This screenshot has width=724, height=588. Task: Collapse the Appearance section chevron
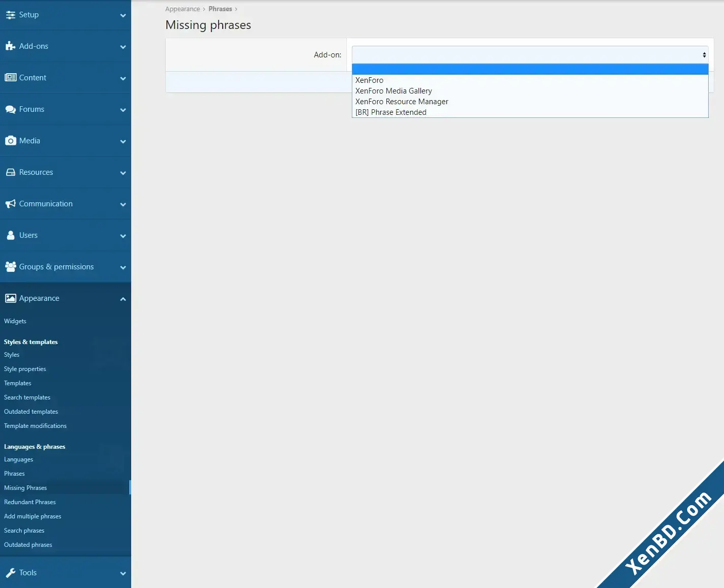[123, 299]
